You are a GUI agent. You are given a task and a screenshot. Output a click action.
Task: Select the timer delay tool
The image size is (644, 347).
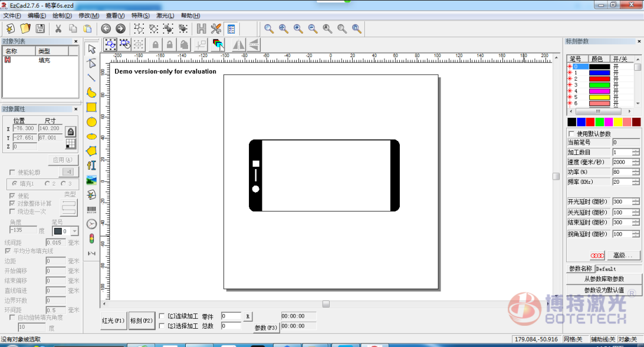click(x=91, y=224)
